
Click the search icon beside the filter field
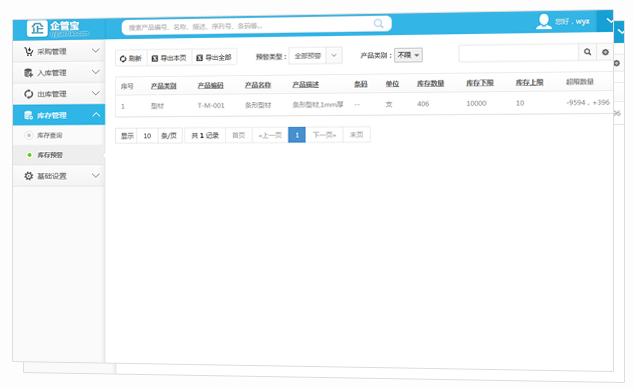[588, 52]
